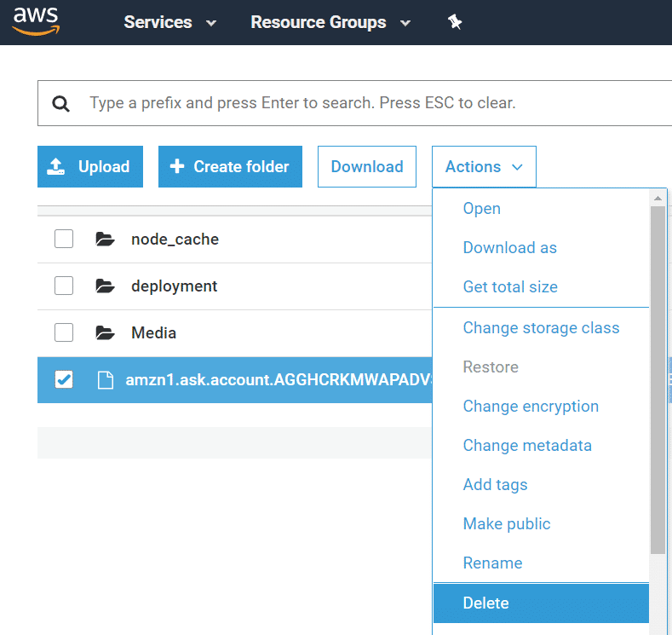The height and width of the screenshot is (635, 672).
Task: Click the deployment folder icon
Action: pyautogui.click(x=105, y=286)
